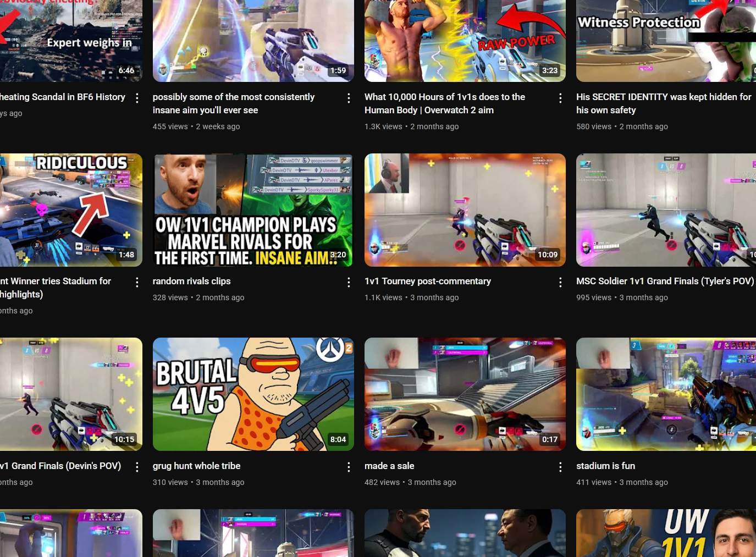Open 'OW 1V1 Champion Plays Marvel Rivals' thumbnail
Image resolution: width=756 pixels, height=557 pixels.
(253, 210)
